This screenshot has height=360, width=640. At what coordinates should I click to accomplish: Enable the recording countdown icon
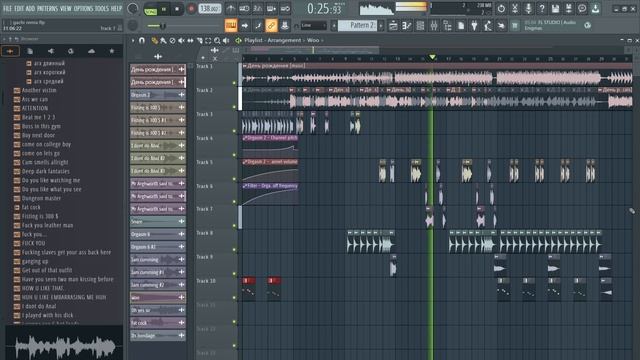[258, 9]
